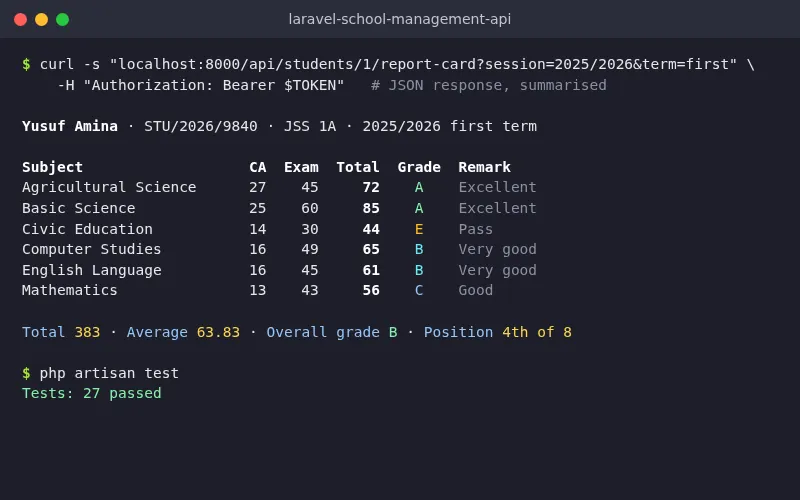Click the Excellent remark for Agricultural Science
800x500 pixels.
(497, 187)
